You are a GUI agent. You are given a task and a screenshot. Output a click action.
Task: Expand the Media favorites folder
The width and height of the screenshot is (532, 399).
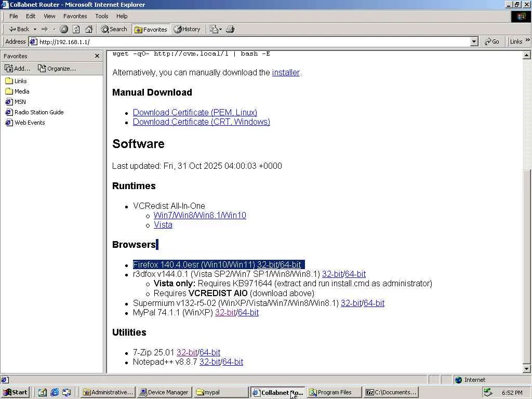[18, 91]
